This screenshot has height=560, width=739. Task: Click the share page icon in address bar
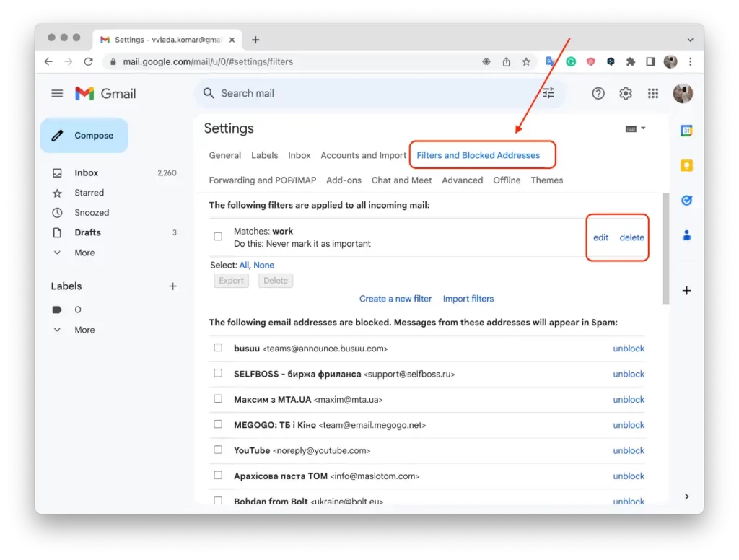[506, 62]
